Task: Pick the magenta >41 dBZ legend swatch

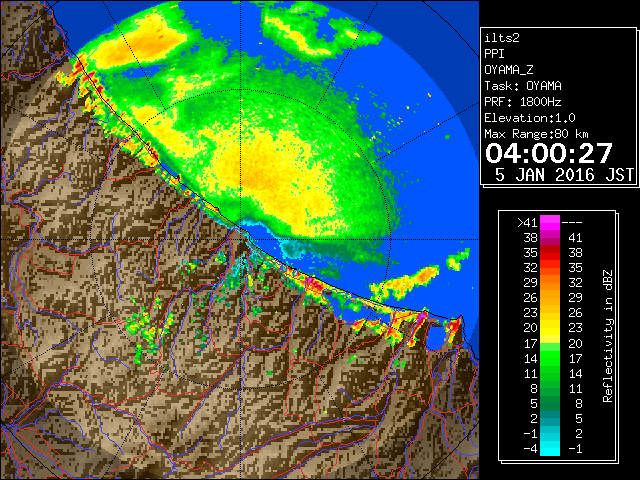Action: point(550,222)
